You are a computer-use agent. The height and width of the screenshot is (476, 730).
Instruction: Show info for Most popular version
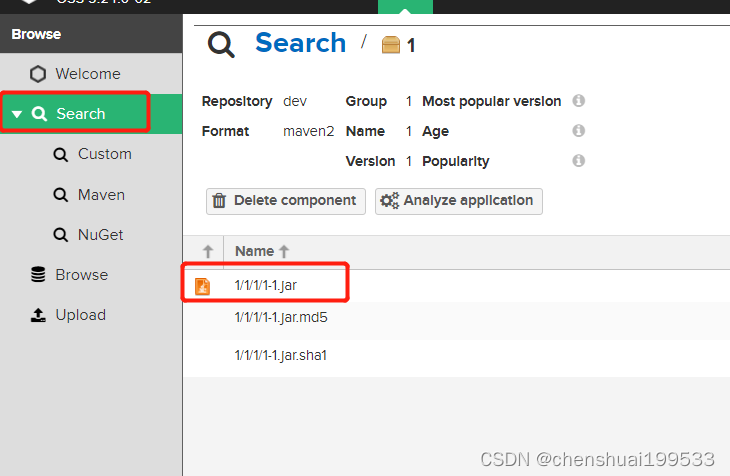click(x=579, y=101)
